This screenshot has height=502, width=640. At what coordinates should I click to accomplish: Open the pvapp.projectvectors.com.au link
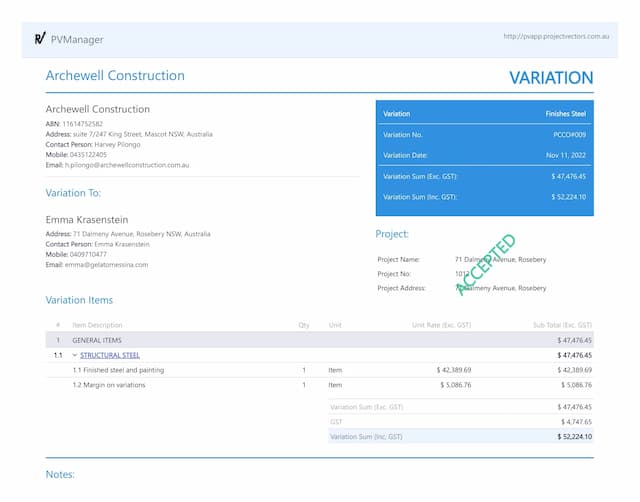(x=558, y=36)
